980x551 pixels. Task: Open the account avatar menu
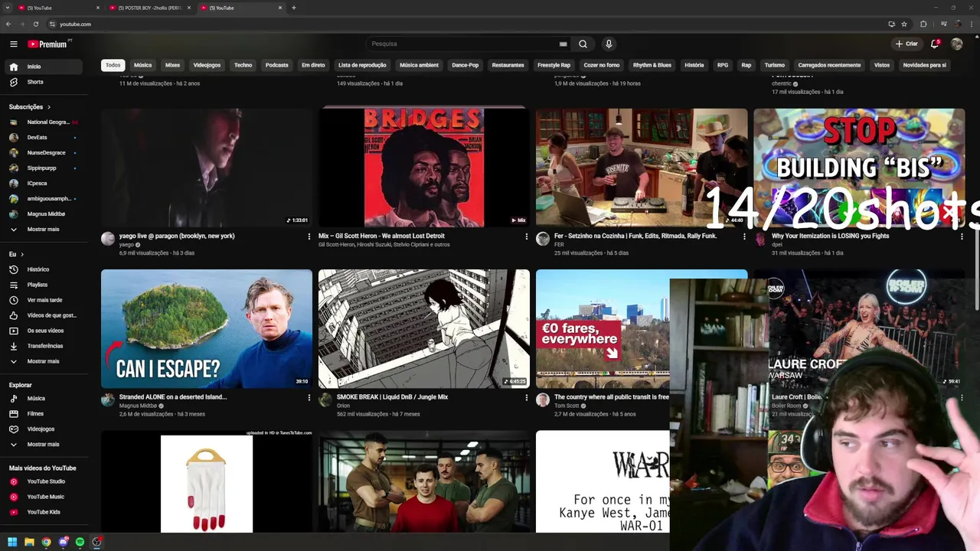pyautogui.click(x=956, y=44)
